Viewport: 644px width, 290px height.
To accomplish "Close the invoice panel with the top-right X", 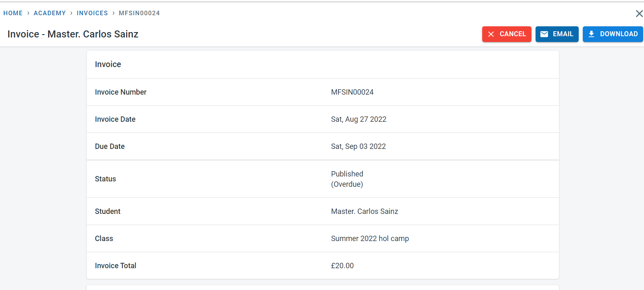I will coord(639,14).
